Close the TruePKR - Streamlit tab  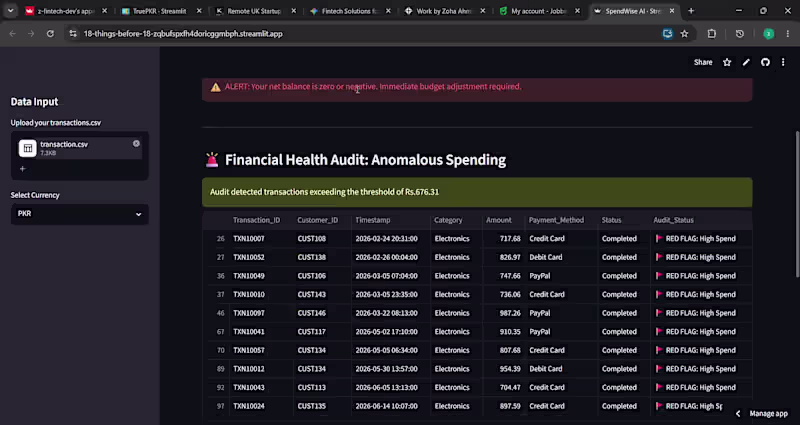click(x=199, y=11)
